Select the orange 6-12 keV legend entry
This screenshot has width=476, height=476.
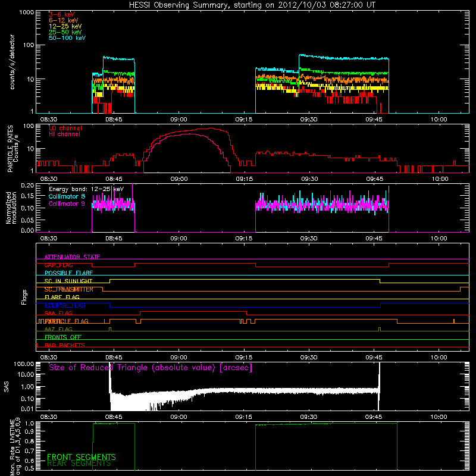[64, 20]
